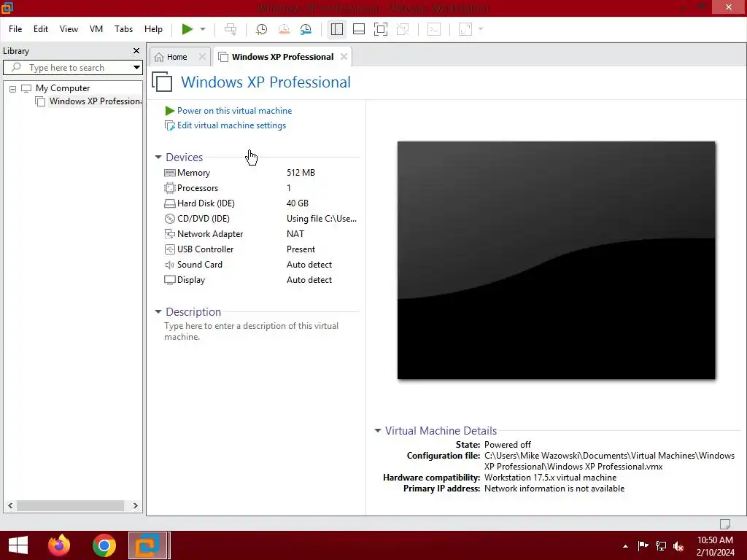The width and height of the screenshot is (747, 560).
Task: Click the console view toolbar icon
Action: coord(434,29)
